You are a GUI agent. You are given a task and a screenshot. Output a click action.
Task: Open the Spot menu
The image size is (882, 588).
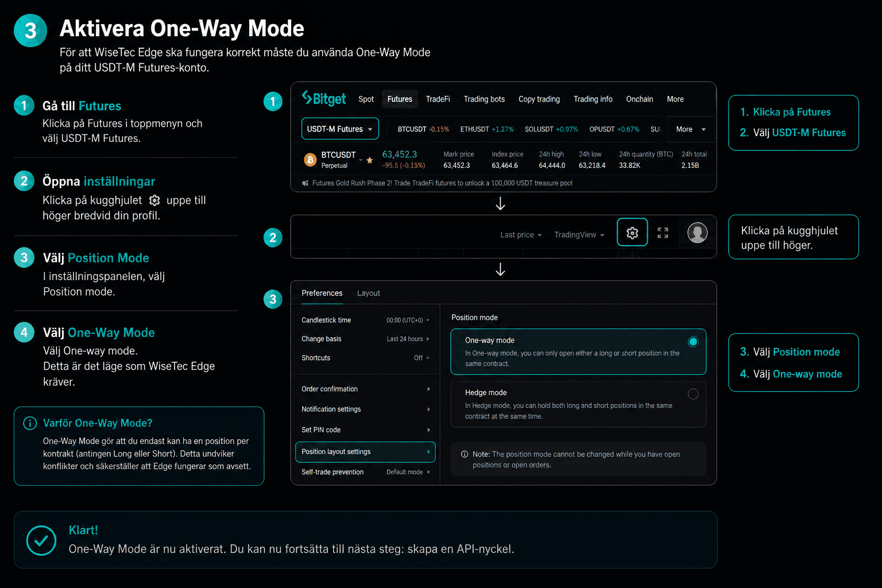[366, 99]
